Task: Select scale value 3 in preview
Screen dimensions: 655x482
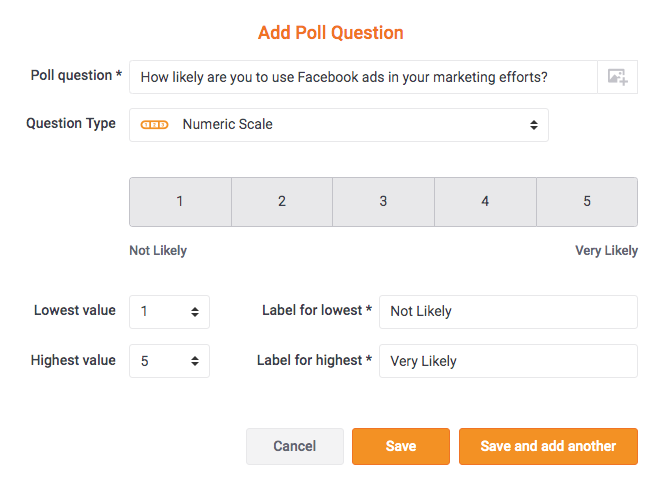Action: point(383,202)
